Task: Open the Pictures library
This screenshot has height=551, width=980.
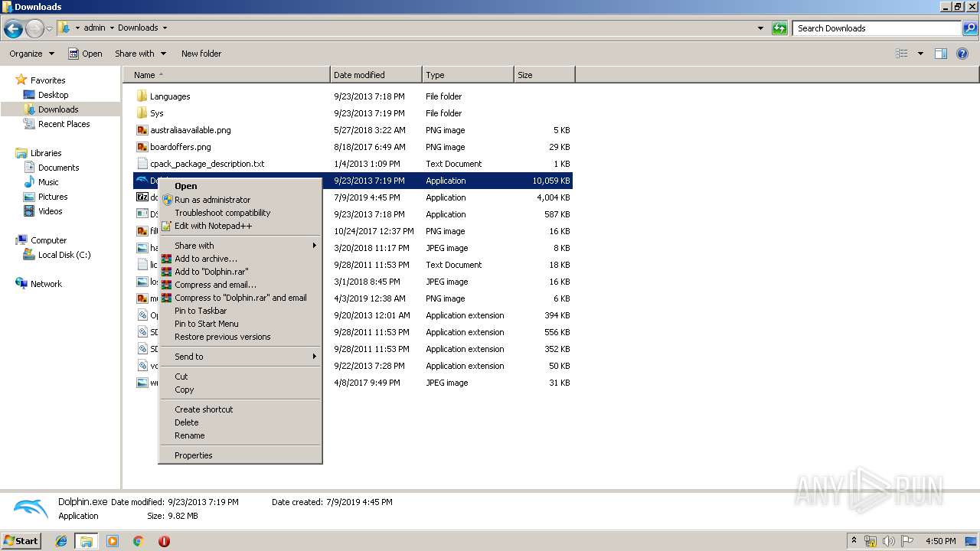Action: (53, 197)
